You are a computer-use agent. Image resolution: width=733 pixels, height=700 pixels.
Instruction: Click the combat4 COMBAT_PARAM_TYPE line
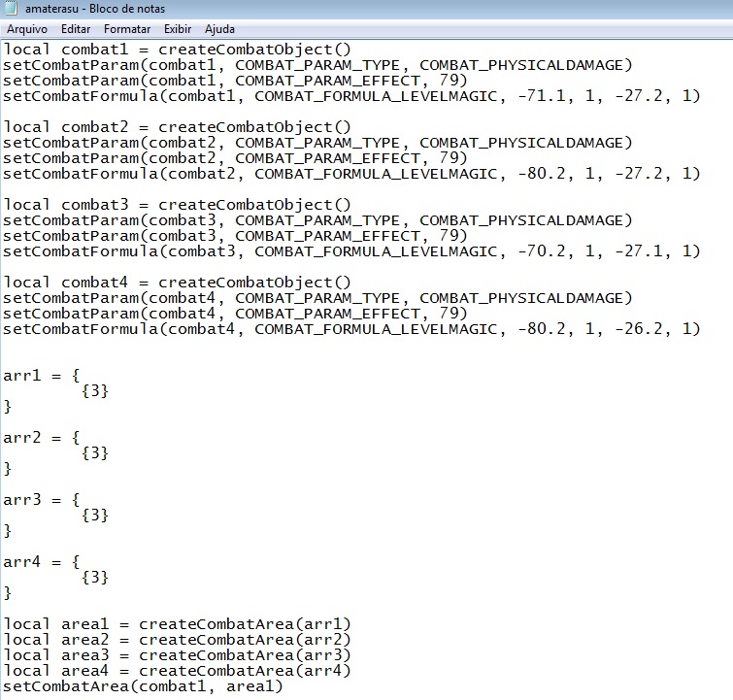[x=317, y=298]
